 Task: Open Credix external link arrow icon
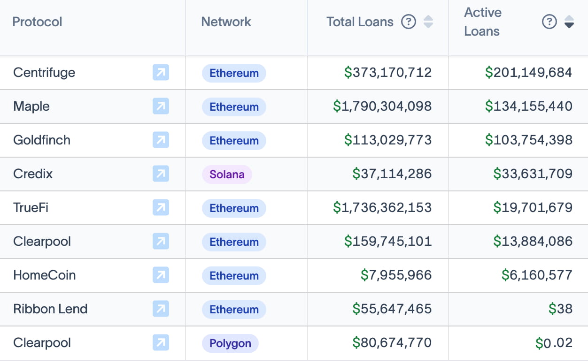161,174
